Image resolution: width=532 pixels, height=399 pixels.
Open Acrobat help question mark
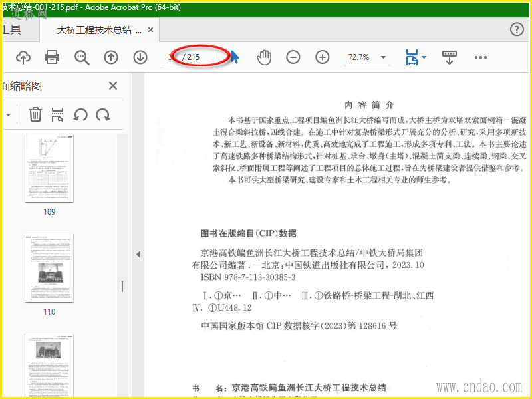(517, 29)
